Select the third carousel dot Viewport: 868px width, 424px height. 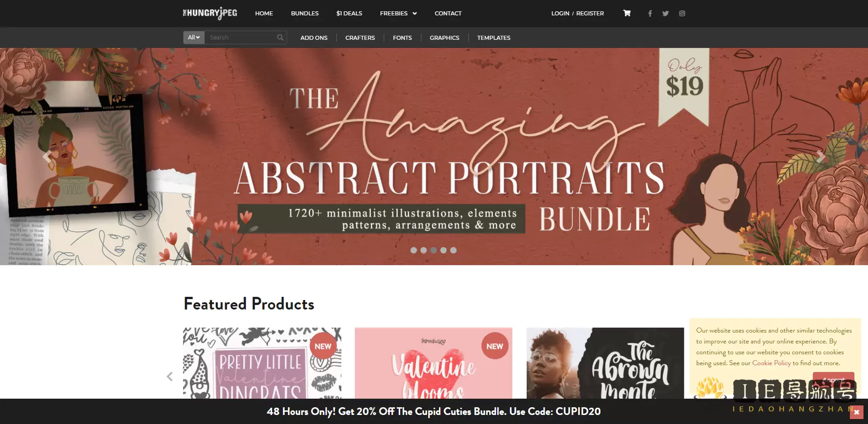click(434, 250)
